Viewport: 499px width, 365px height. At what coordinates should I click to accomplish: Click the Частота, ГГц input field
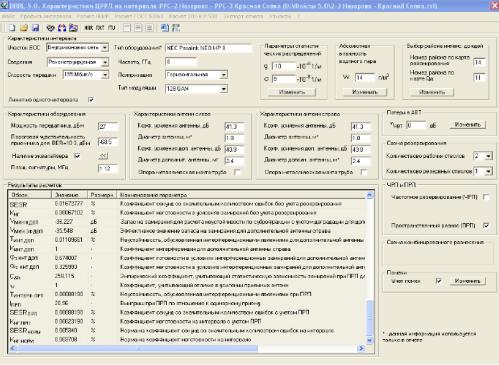pos(181,62)
